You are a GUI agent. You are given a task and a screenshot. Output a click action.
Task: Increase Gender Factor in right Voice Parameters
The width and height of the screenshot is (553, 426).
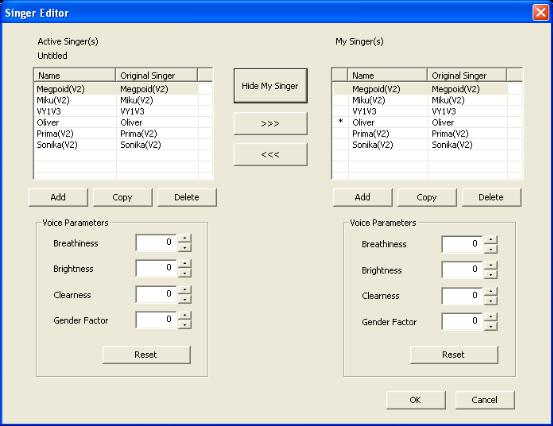click(x=491, y=317)
